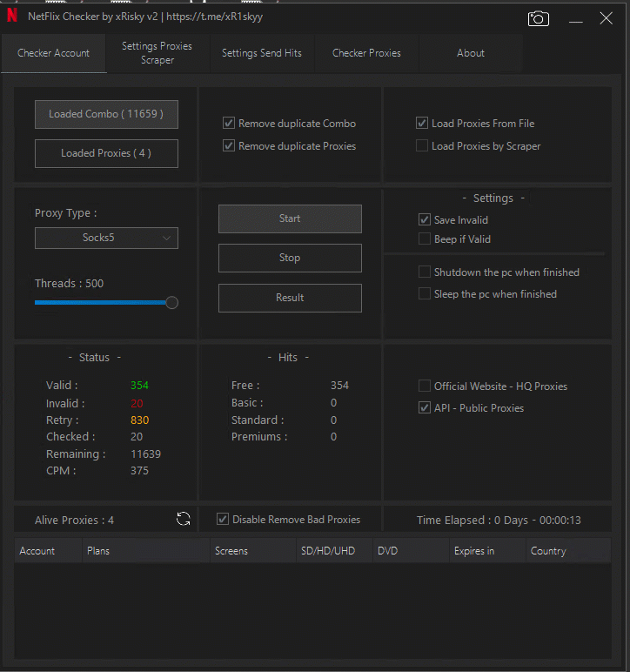Click the camera screenshot icon in title bar
The height and width of the screenshot is (672, 630).
538,18
